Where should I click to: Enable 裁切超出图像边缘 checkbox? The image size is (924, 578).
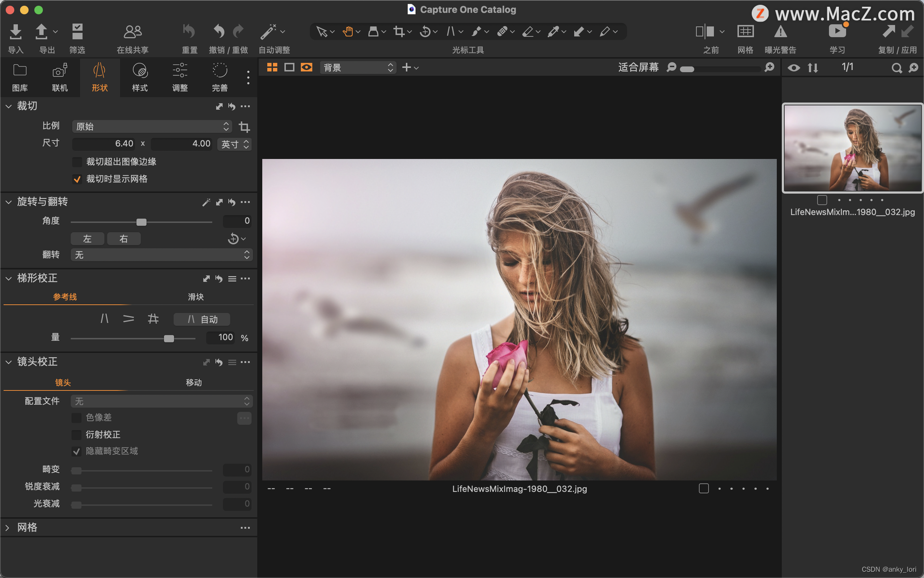pos(77,162)
